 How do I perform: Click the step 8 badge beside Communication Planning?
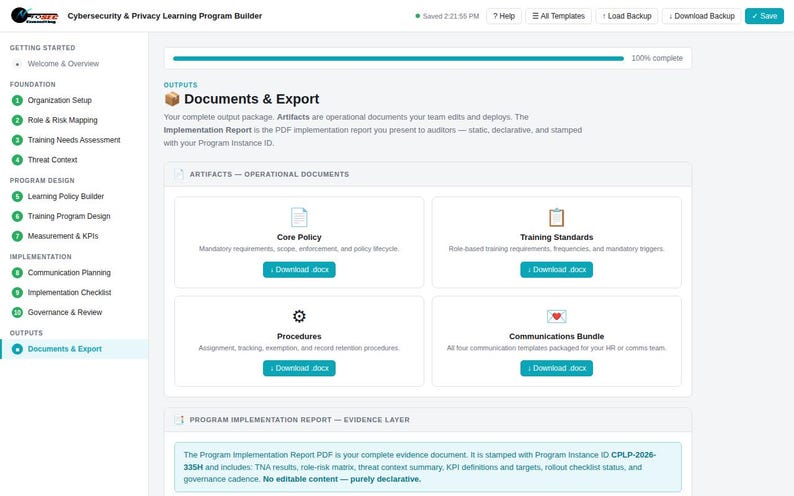17,273
